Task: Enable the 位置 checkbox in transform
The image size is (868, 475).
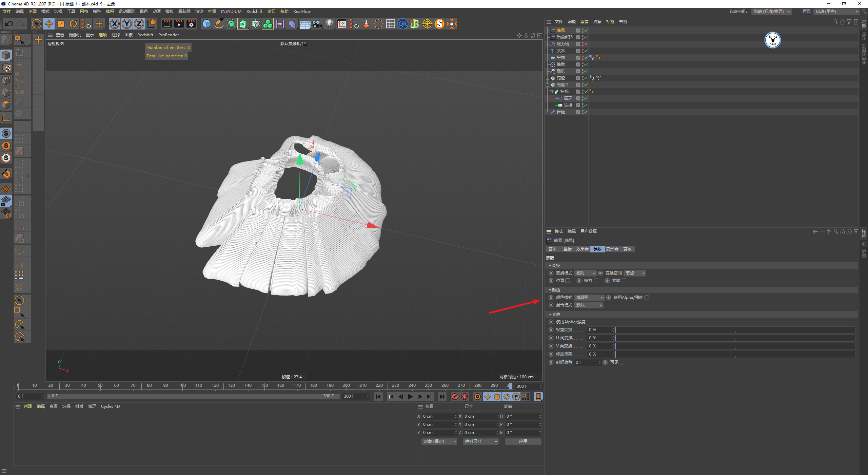Action: (x=568, y=281)
